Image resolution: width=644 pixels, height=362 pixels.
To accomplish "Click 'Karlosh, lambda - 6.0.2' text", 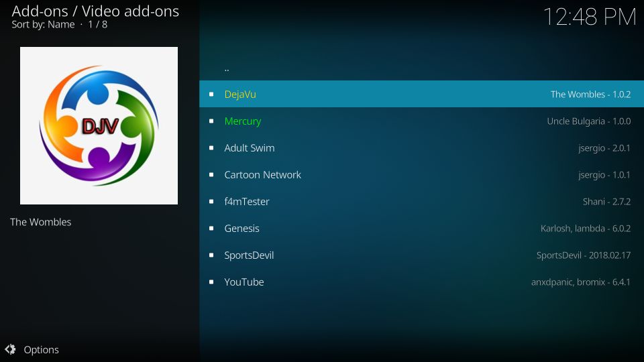I will [586, 228].
